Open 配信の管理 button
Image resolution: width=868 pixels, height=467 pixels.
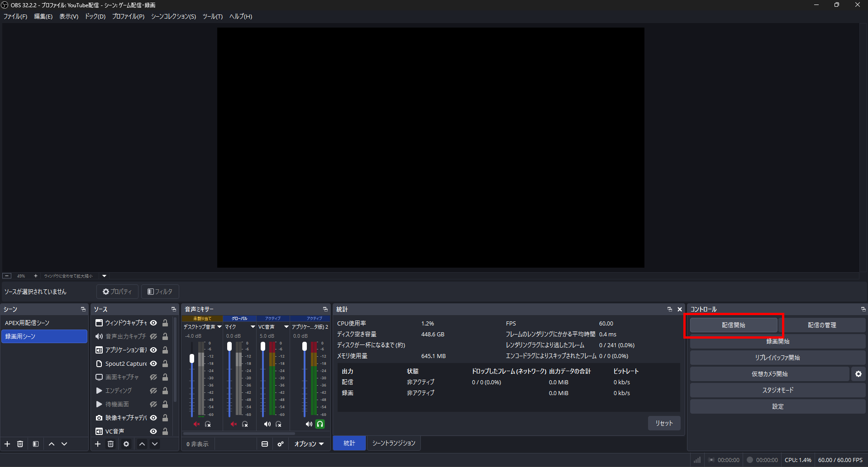pos(822,325)
